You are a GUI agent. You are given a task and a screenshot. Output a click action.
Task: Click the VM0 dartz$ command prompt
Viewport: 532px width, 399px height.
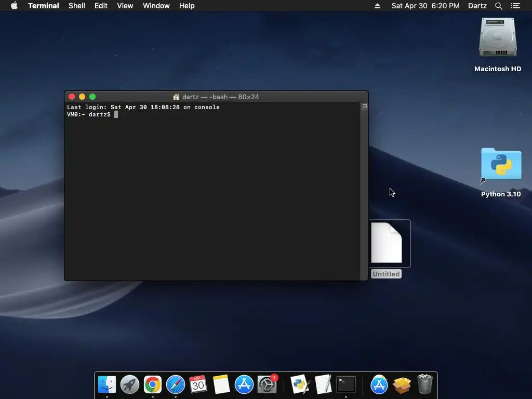click(x=88, y=115)
